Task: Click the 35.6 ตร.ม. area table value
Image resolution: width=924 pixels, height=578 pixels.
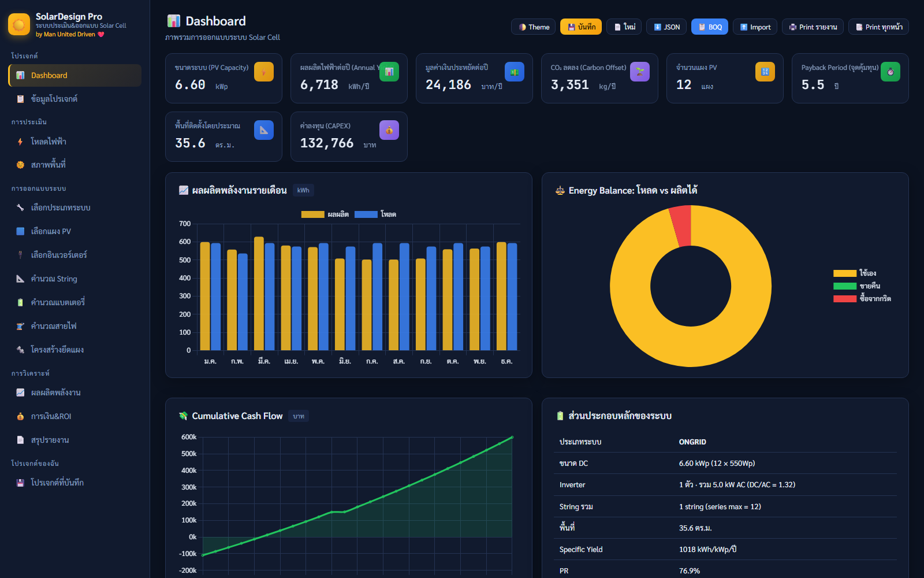Action: [x=695, y=528]
